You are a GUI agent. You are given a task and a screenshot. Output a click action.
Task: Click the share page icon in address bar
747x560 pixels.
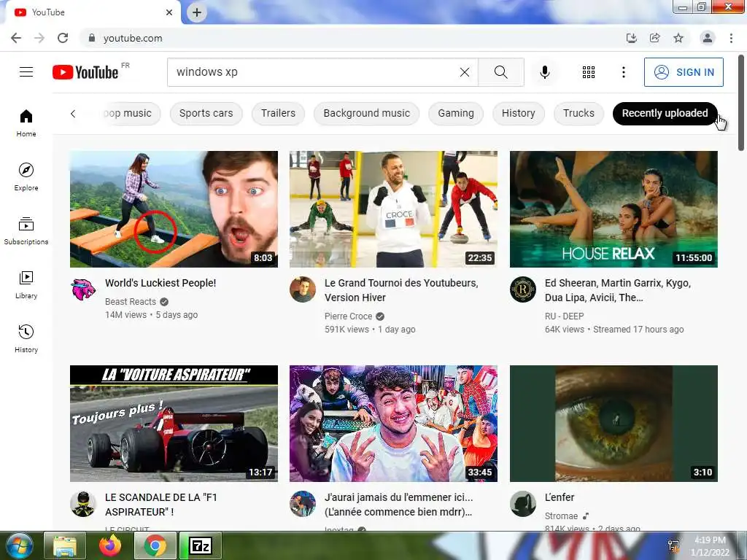pos(655,38)
